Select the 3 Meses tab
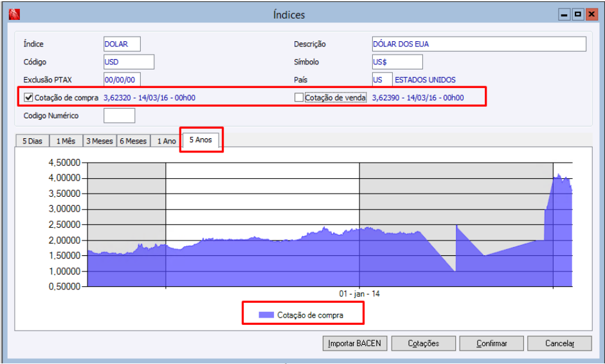The height and width of the screenshot is (364, 605). 99,141
